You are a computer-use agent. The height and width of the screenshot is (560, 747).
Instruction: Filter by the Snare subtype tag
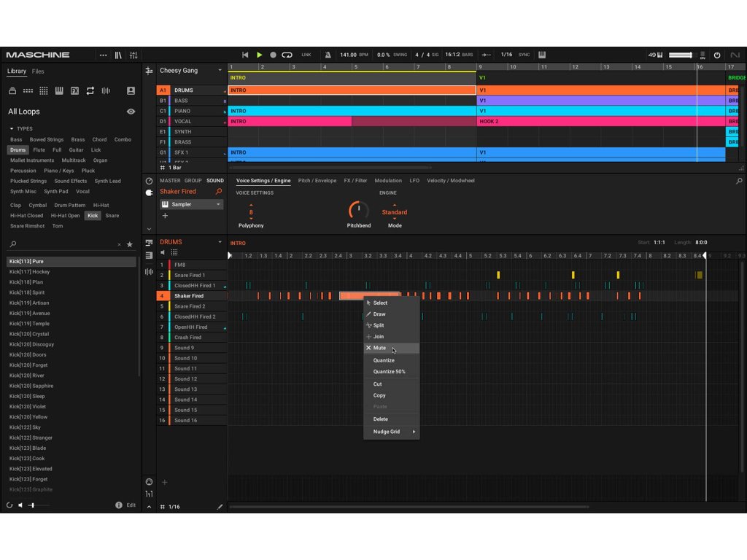[x=112, y=216]
